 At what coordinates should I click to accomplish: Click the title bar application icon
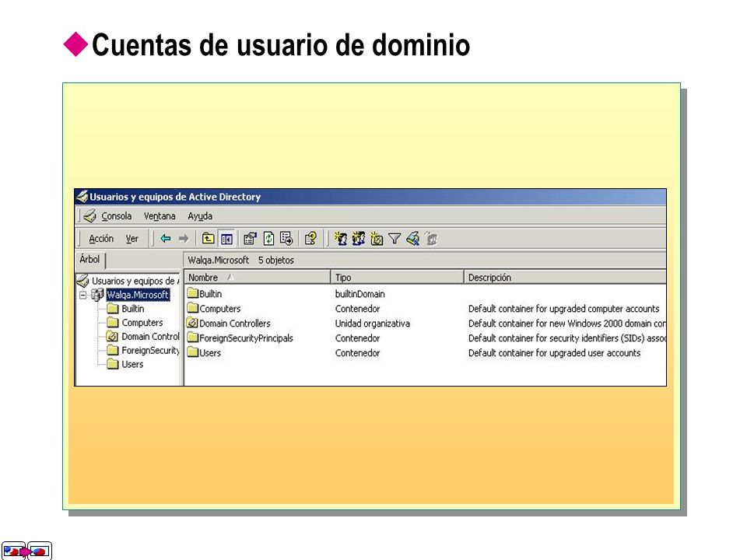click(82, 197)
